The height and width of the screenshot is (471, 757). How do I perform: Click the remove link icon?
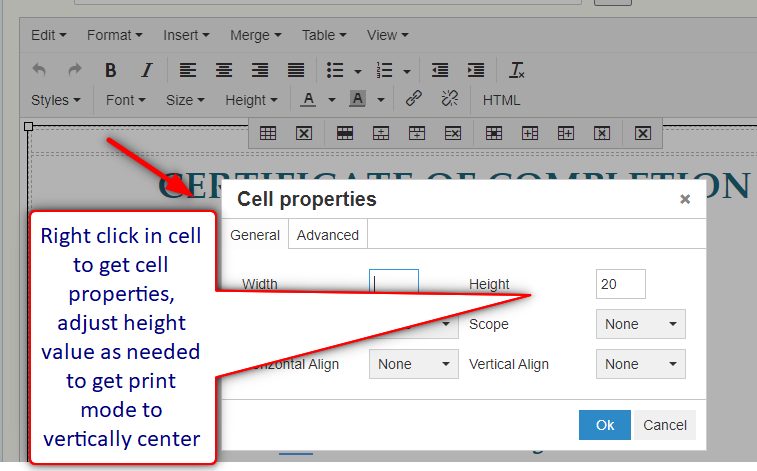pyautogui.click(x=449, y=99)
